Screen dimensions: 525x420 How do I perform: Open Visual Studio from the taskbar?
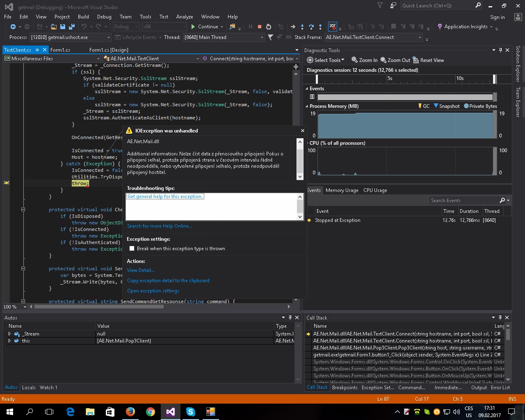tap(171, 411)
